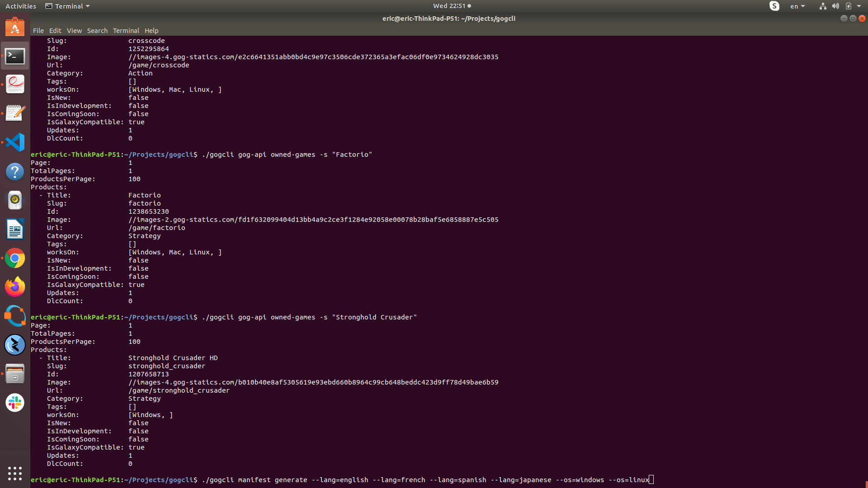The height and width of the screenshot is (488, 868).
Task: Click the Stronghold Crusader image URL line
Action: 313,382
